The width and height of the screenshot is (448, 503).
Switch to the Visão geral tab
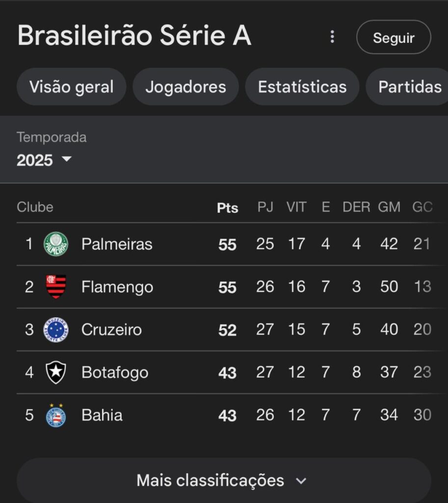pyautogui.click(x=71, y=87)
